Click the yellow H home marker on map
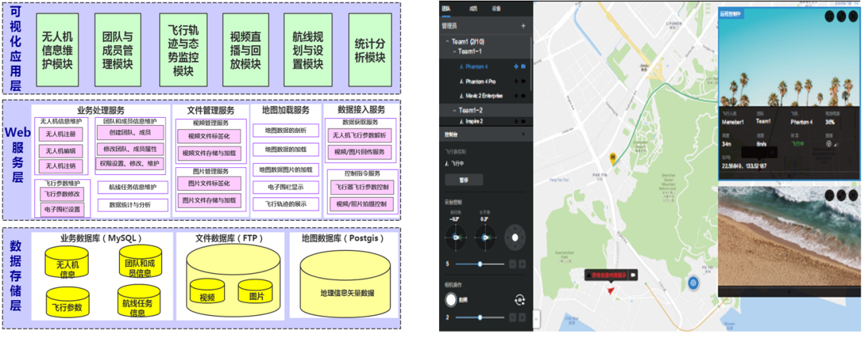Image resolution: width=868 pixels, height=338 pixels. coord(612,156)
